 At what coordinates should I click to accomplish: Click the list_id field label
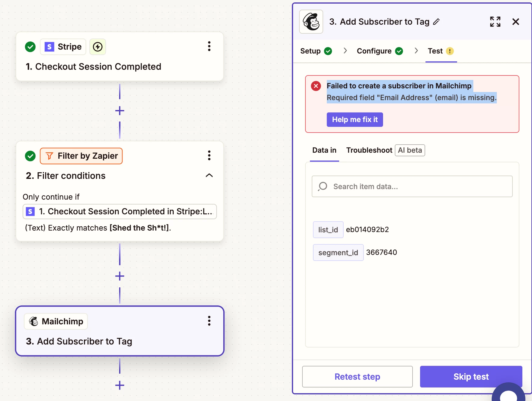click(328, 230)
